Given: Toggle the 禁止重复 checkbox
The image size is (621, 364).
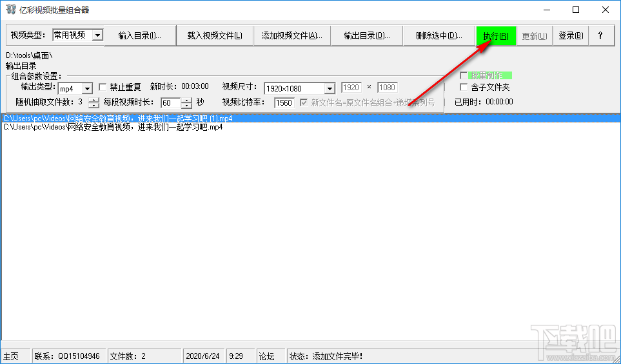Looking at the screenshot, I should (x=103, y=87).
